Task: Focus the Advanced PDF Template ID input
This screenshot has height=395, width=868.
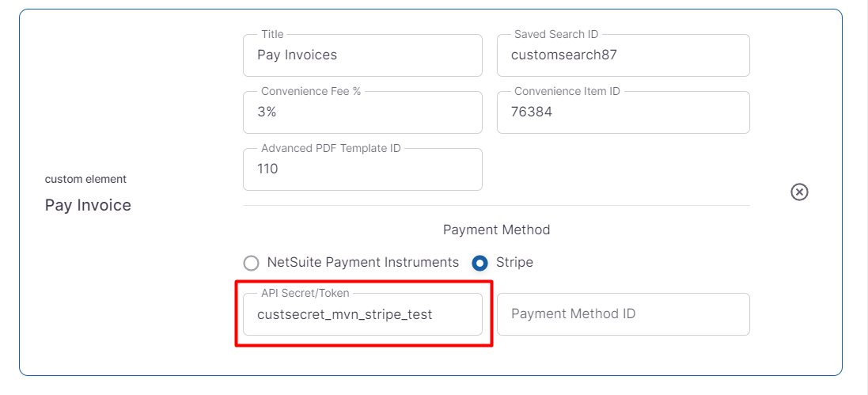Action: tap(362, 169)
